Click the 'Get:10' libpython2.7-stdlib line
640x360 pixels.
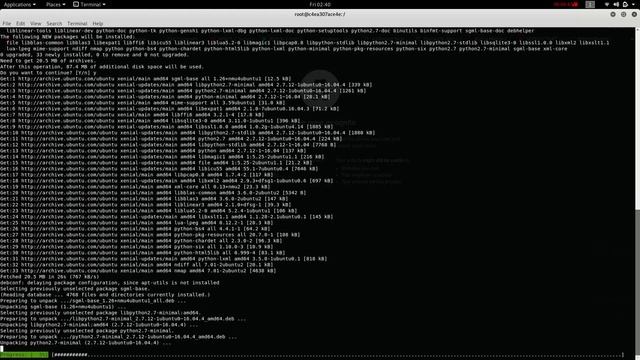coord(187,133)
